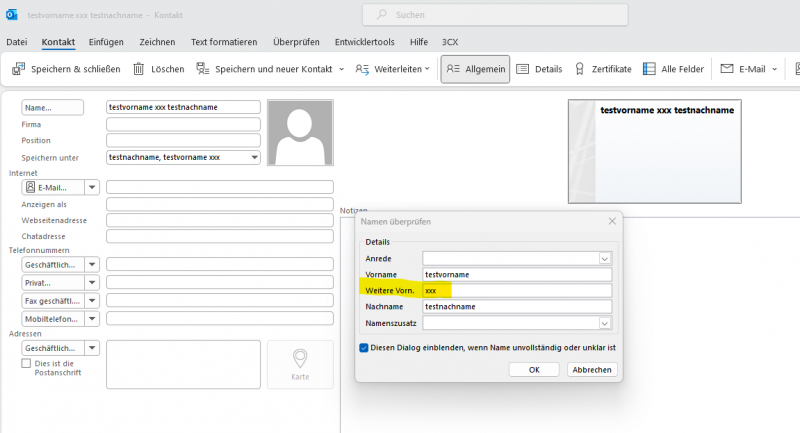Click the Weitere Vorn. input field
Viewport: 800px width, 433px height.
coord(516,290)
